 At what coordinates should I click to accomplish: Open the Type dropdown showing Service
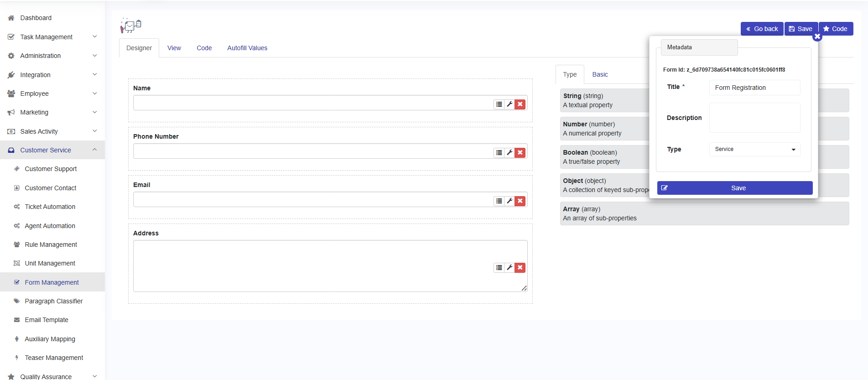click(754, 150)
